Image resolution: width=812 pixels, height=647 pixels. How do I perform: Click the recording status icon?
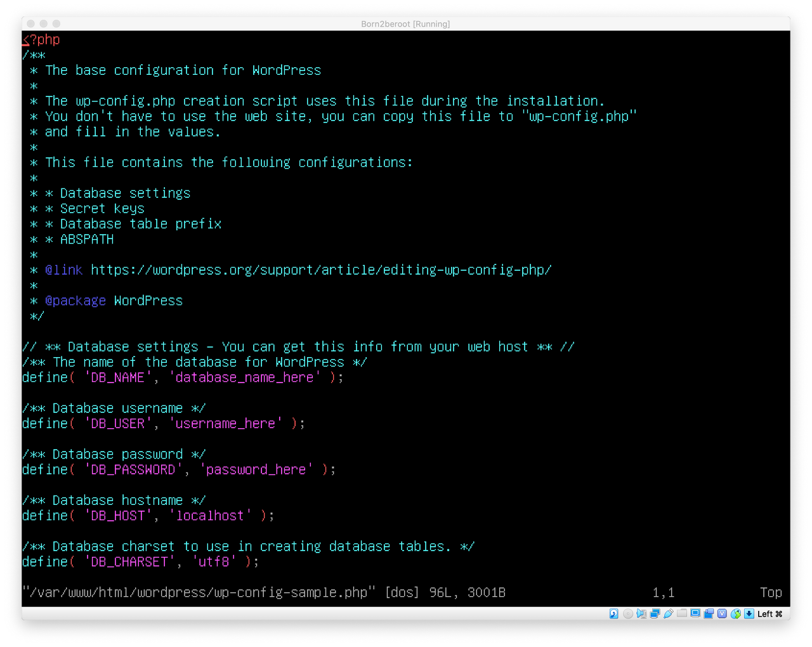709,613
